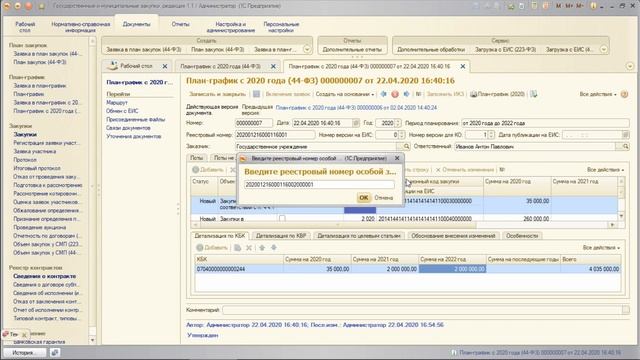Image resolution: width=640 pixels, height=360 pixels.
Task: Toggle the checkbox in the Закупки в row
Action: 282,219
